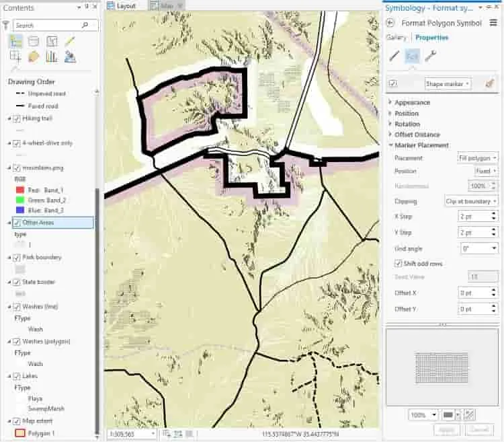Open the symbol Structure wrench tab
504x442 pixels.
(430, 56)
